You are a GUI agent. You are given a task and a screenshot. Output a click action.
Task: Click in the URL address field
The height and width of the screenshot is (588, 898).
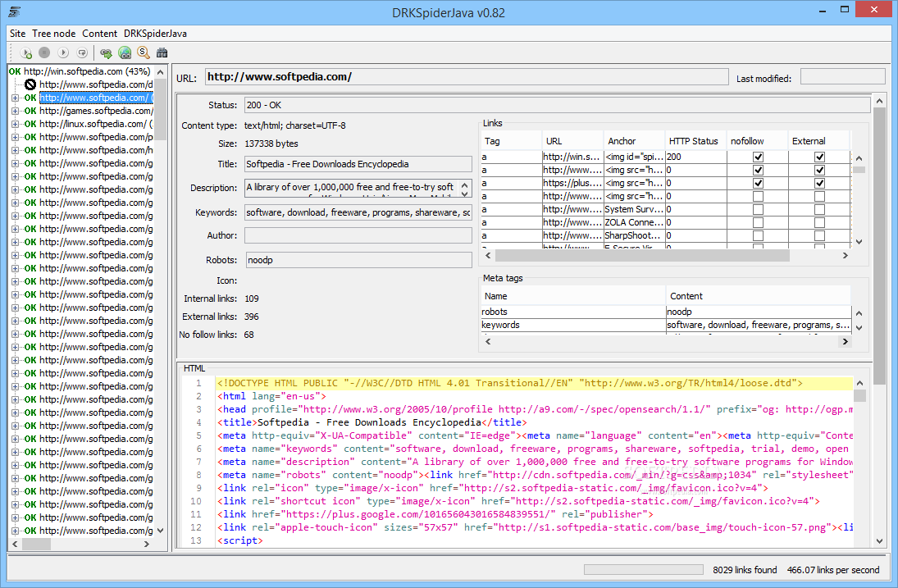point(467,77)
